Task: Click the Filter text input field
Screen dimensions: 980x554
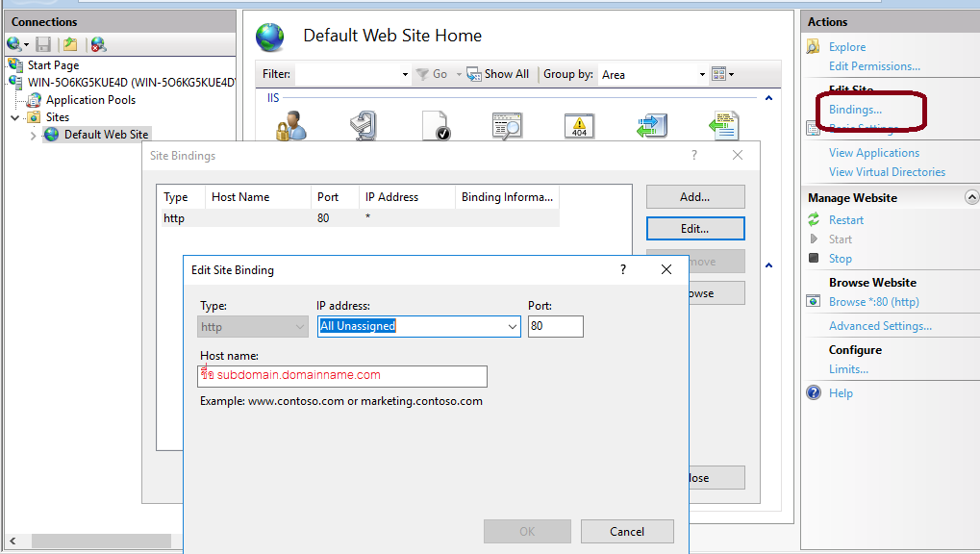Action: click(x=347, y=74)
